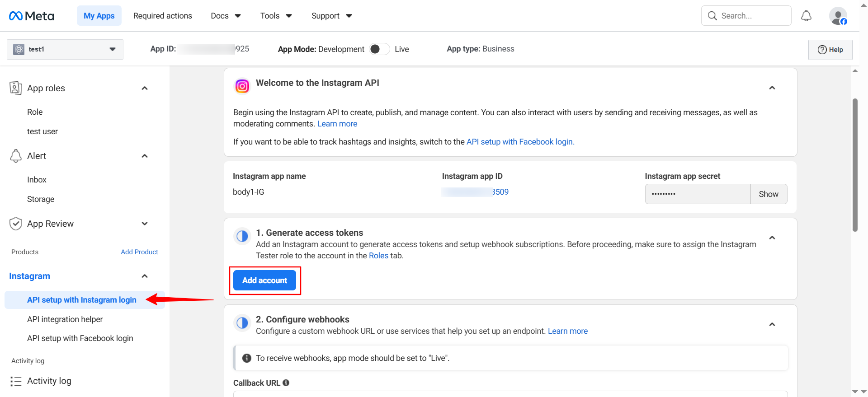Click the App Review shield icon
The width and height of the screenshot is (868, 397).
click(16, 224)
